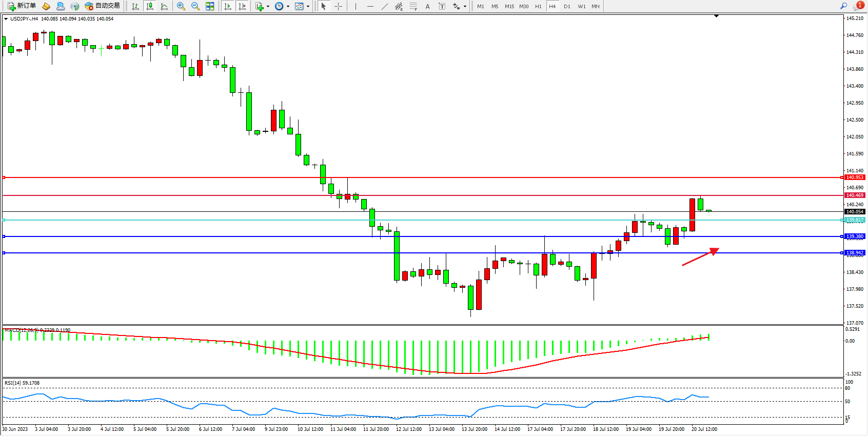Zoom out on the chart

click(x=195, y=6)
